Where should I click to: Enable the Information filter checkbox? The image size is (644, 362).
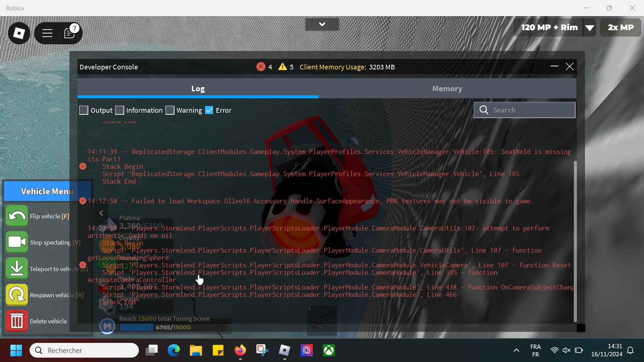[119, 110]
